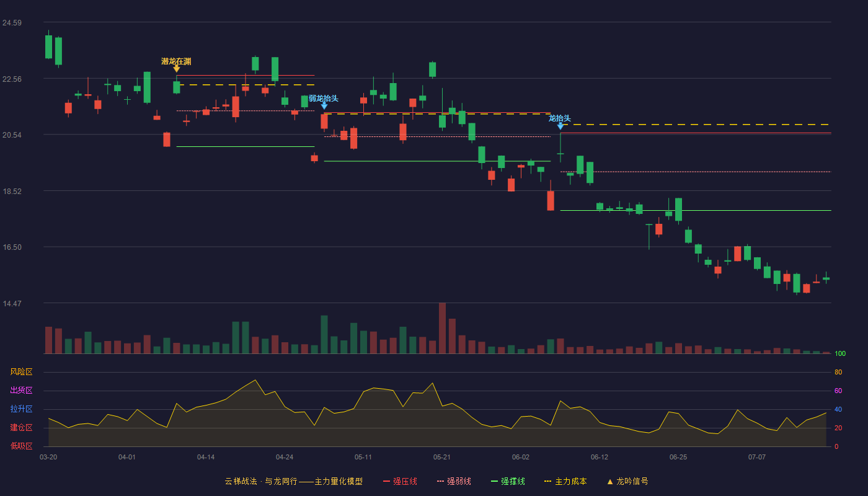Click the 06-02 date label

click(x=521, y=457)
